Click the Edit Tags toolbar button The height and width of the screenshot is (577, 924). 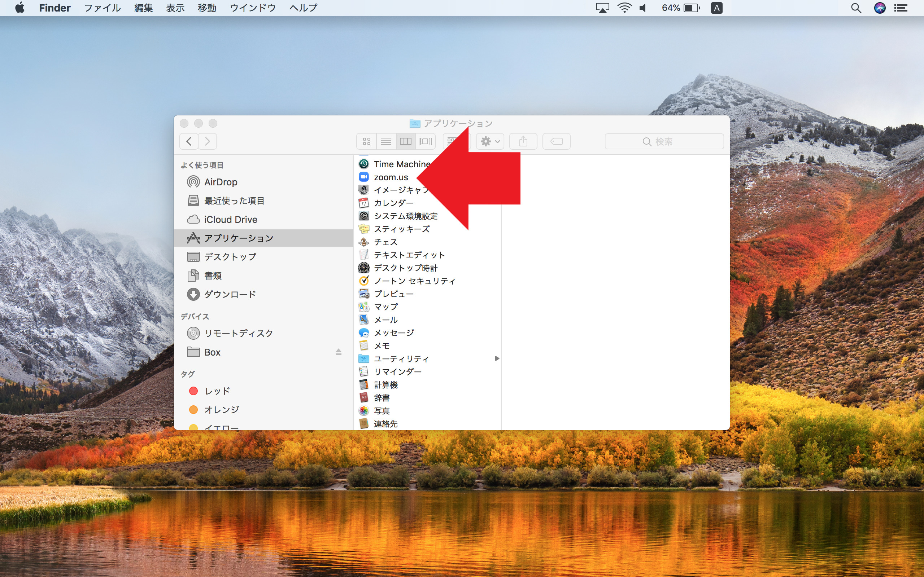[556, 142]
